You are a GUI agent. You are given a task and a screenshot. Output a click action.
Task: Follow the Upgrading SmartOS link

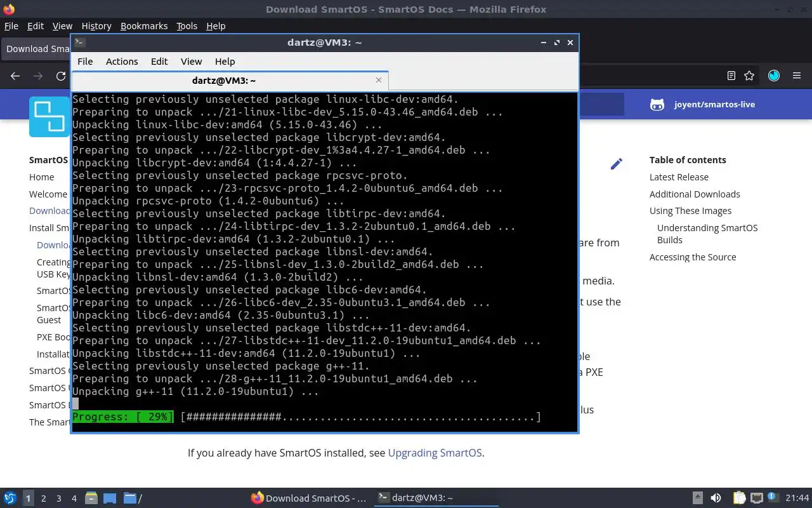[435, 453]
